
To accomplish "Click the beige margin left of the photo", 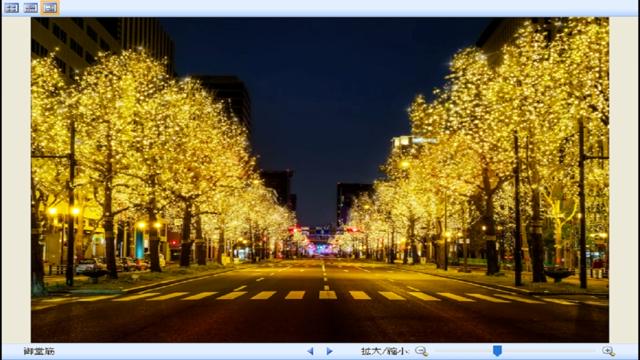I will tap(16, 180).
